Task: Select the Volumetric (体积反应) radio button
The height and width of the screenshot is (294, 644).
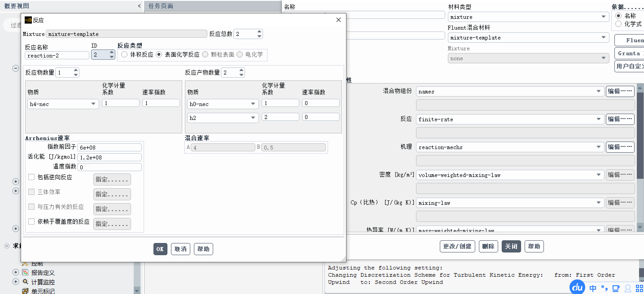Action: [124, 54]
